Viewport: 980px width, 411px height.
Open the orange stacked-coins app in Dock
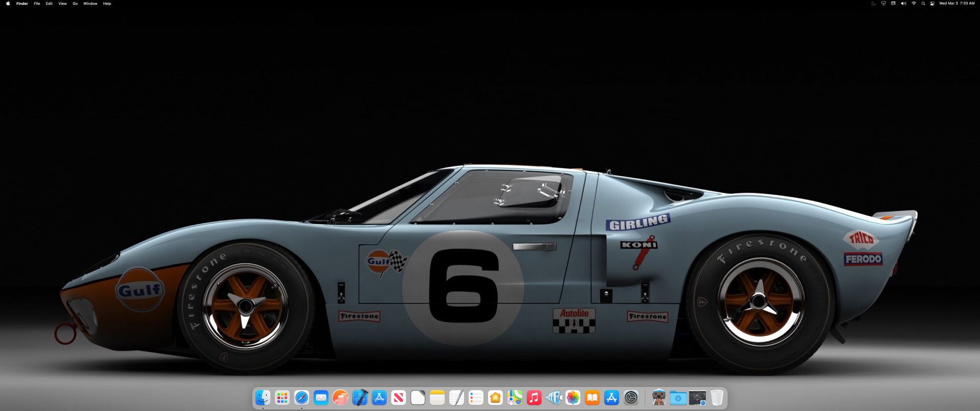(340, 398)
